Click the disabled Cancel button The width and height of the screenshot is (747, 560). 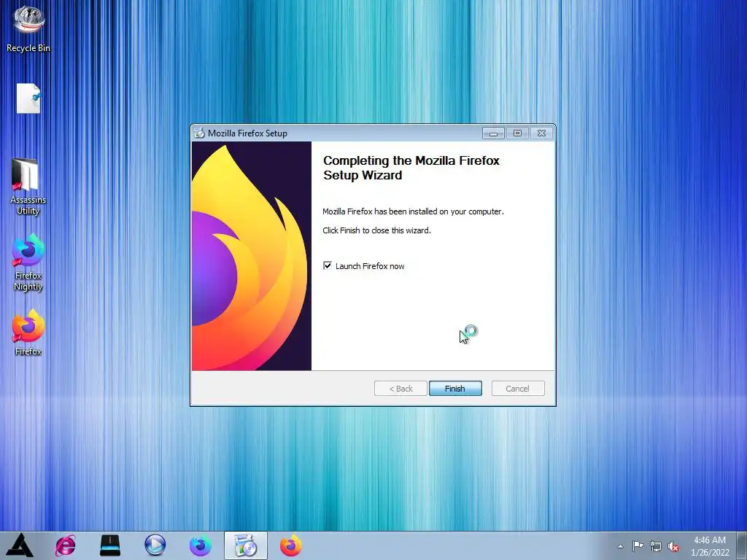pyautogui.click(x=518, y=389)
